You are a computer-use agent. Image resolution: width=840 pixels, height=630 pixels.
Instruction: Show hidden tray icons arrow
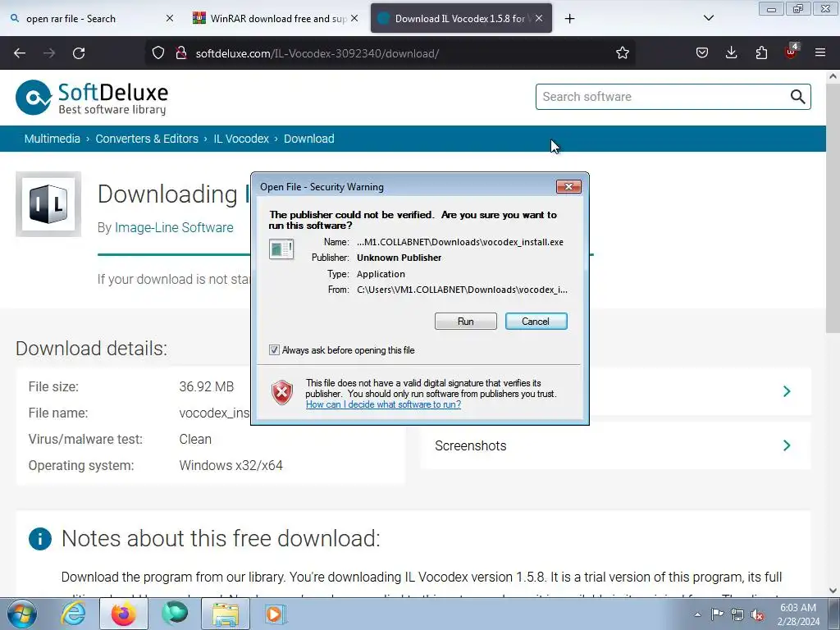click(697, 614)
